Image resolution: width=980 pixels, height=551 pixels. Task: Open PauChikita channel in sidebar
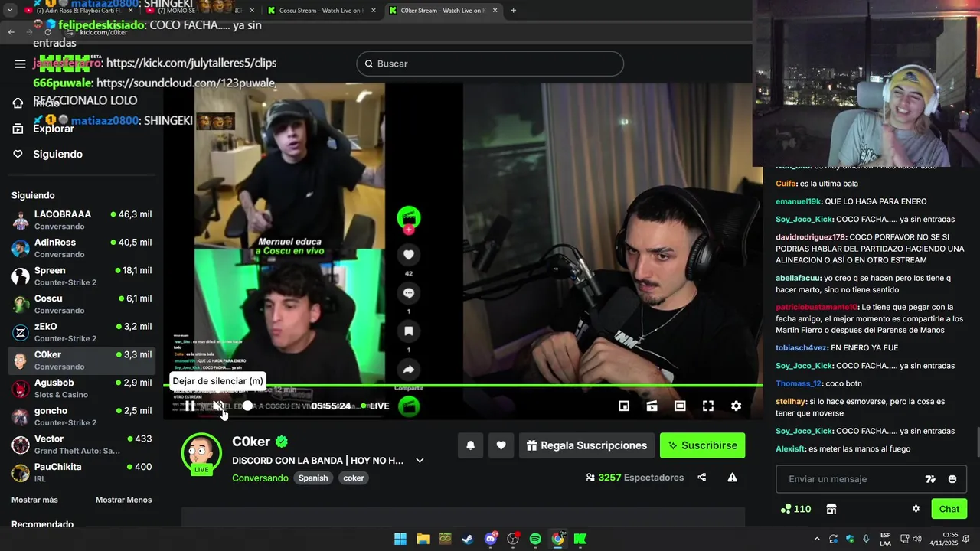(81, 472)
